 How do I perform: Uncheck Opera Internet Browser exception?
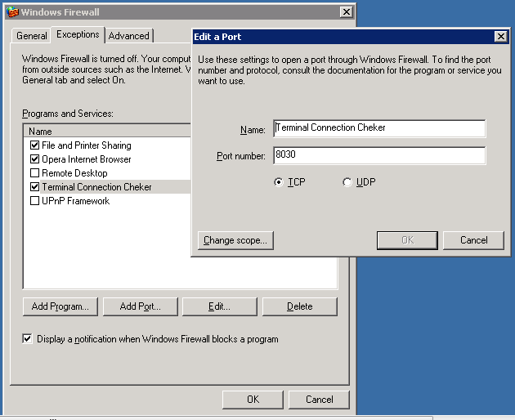(34, 159)
